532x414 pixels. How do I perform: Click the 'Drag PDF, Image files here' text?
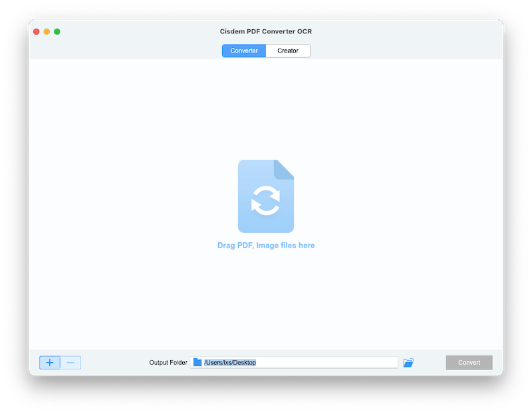[x=266, y=245]
